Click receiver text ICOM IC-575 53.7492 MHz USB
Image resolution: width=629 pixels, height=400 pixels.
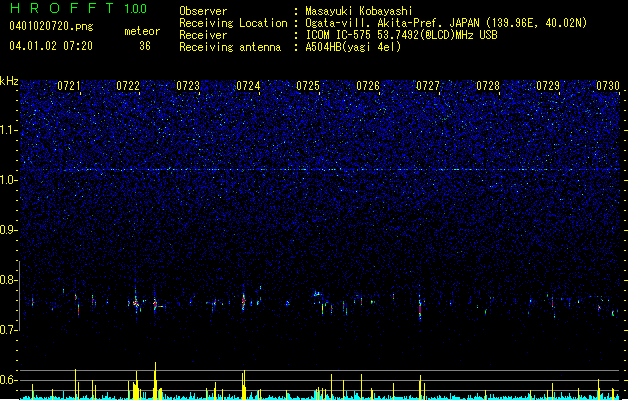(401, 35)
